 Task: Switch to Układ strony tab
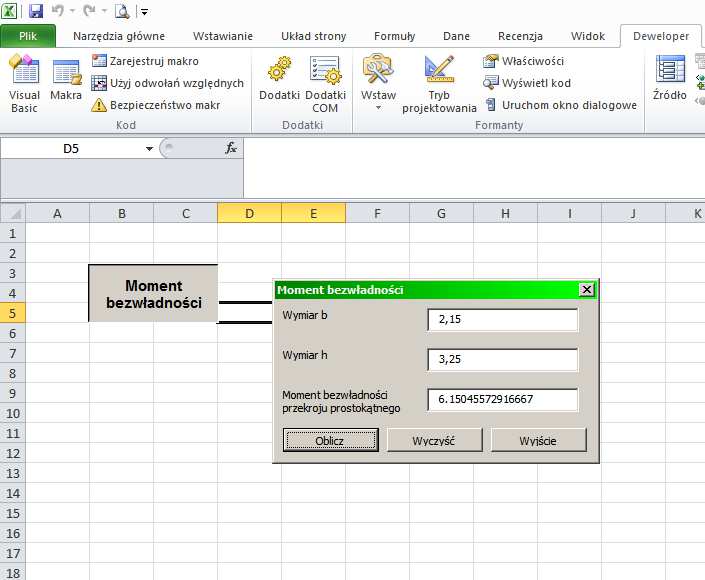coord(313,36)
